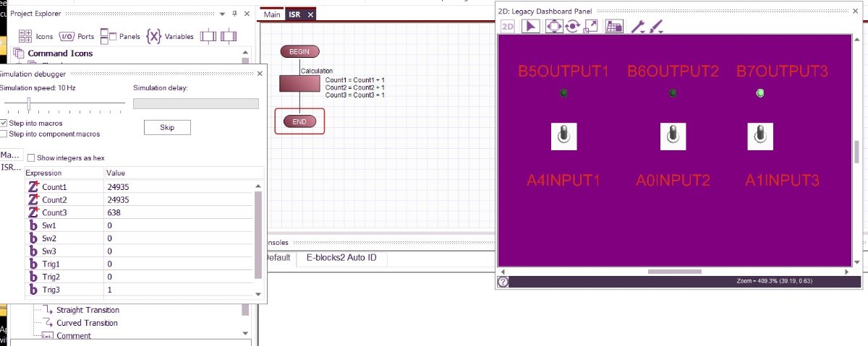Enable Step into component macros
This screenshot has height=346, width=868.
tap(4, 134)
